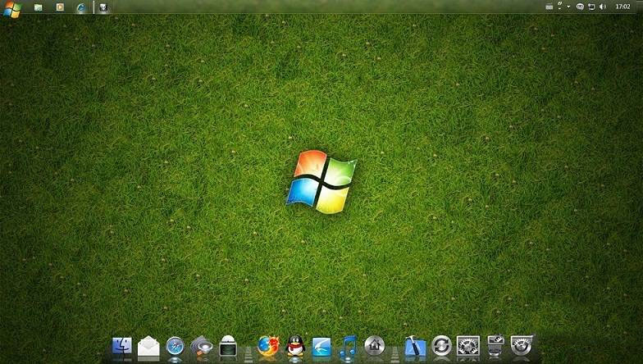Click the 17:02 clock
The height and width of the screenshot is (364, 643).
622,7
